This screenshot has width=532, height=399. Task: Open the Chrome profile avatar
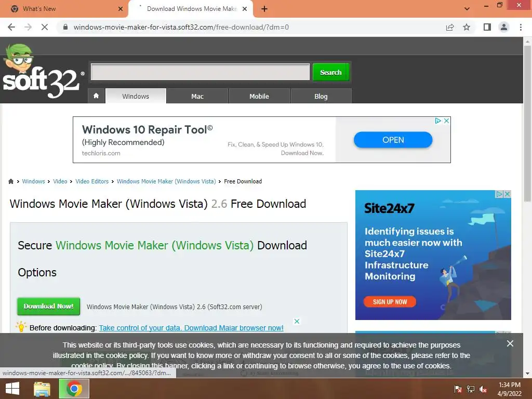point(504,27)
